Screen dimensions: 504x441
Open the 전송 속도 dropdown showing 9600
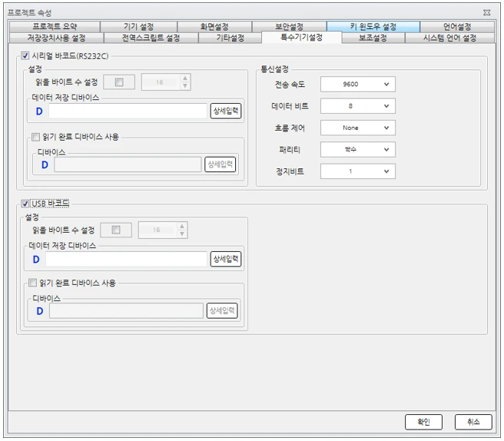click(358, 85)
